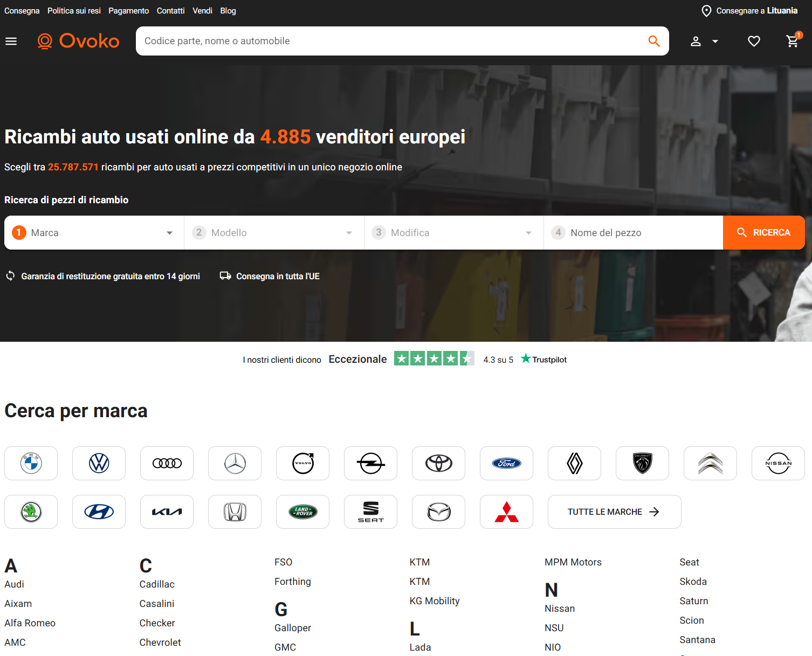Viewport: 812px width, 656px height.
Task: Open the KG Mobility brand link
Action: click(x=435, y=601)
